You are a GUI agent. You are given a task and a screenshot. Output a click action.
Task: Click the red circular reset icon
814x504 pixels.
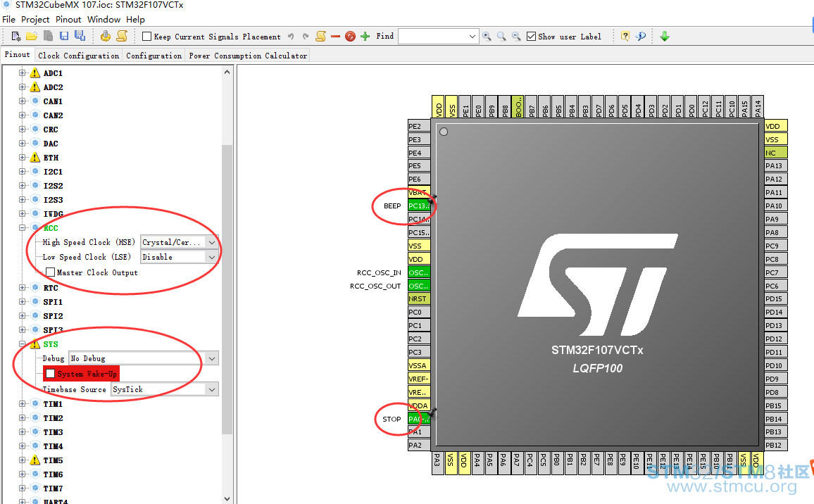coord(351,37)
